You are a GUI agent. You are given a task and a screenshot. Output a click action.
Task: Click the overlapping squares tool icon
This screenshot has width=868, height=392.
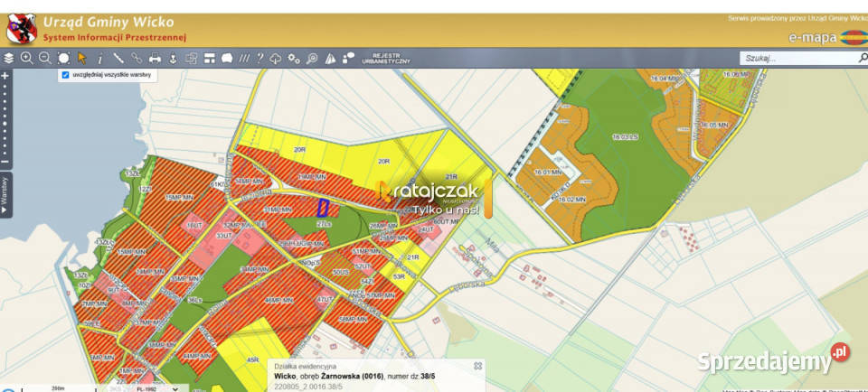click(x=191, y=58)
